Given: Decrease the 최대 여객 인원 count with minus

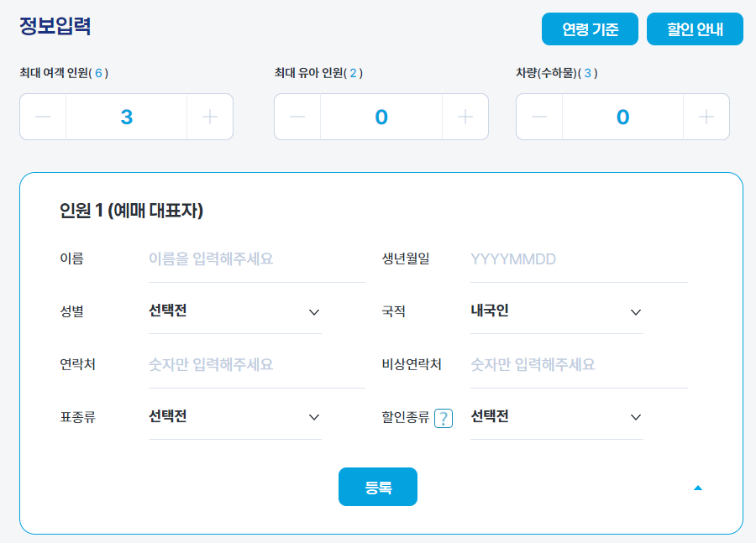Looking at the screenshot, I should click(42, 117).
